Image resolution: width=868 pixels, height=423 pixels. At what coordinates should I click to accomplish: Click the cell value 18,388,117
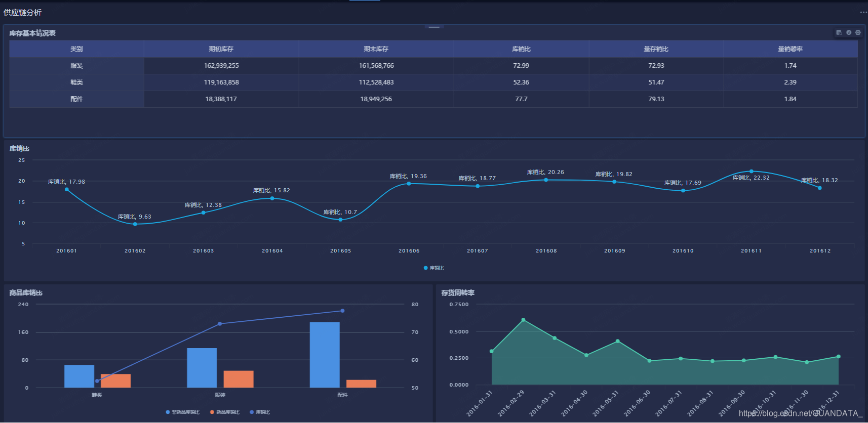(221, 99)
